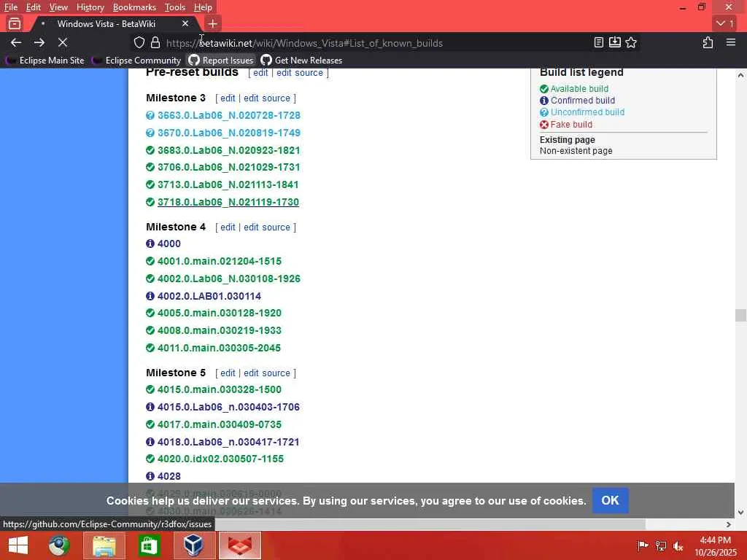
Task: Open build 3713.0.Lab06_N.021113-1841
Action: [x=228, y=184]
